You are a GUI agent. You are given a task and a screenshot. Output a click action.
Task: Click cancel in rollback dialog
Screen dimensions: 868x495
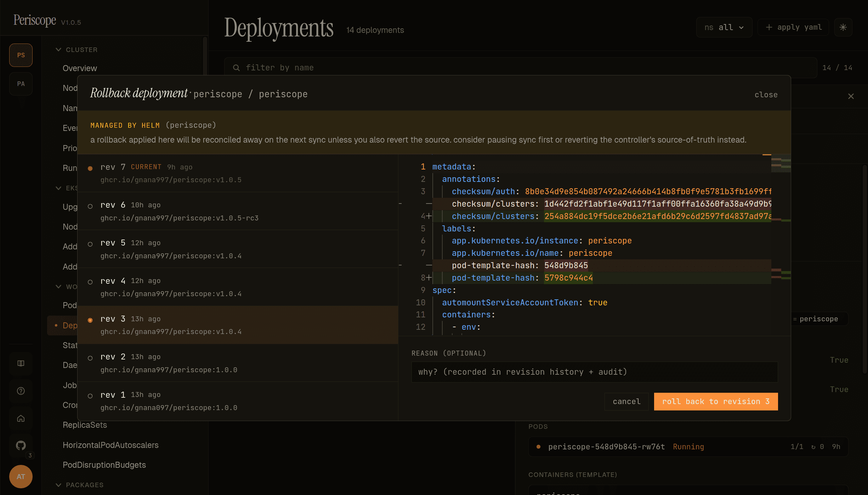[x=626, y=401]
